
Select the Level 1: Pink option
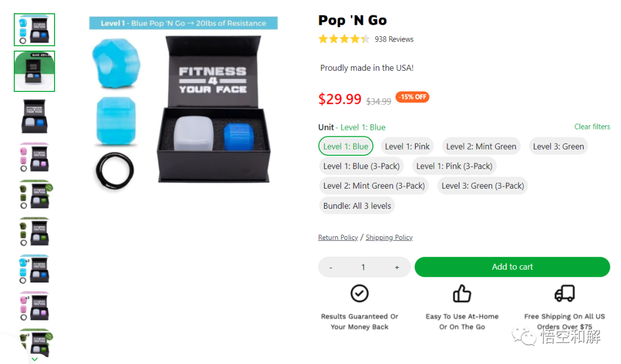tap(407, 146)
